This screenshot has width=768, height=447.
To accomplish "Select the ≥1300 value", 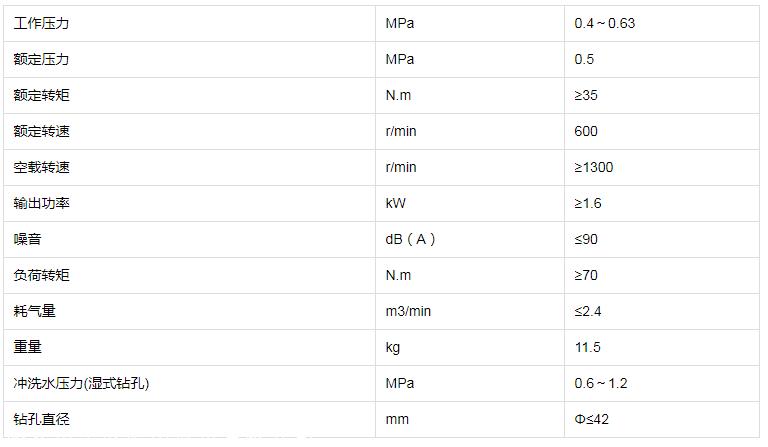I will [x=594, y=167].
